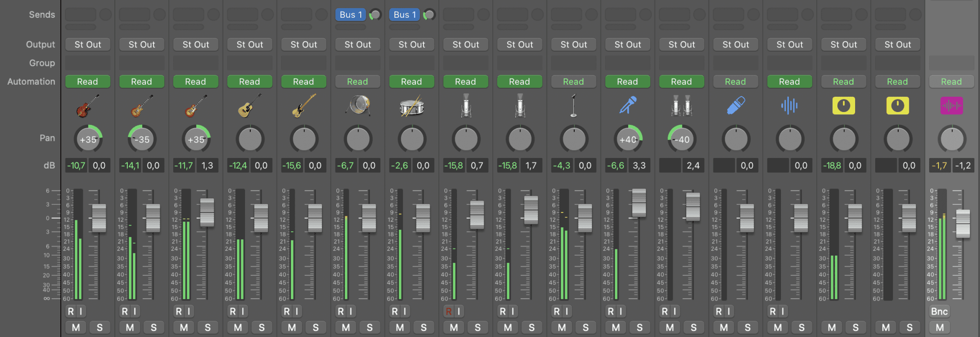Open the St Out output menu on bass guitar strip
This screenshot has height=337, width=980.
(303, 45)
